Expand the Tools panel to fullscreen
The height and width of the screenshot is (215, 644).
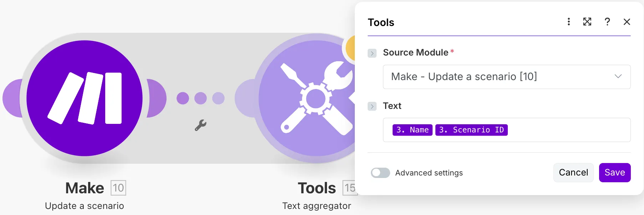click(587, 22)
